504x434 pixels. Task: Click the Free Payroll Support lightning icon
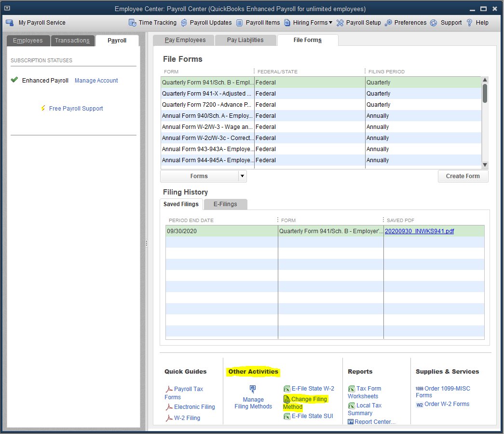43,108
